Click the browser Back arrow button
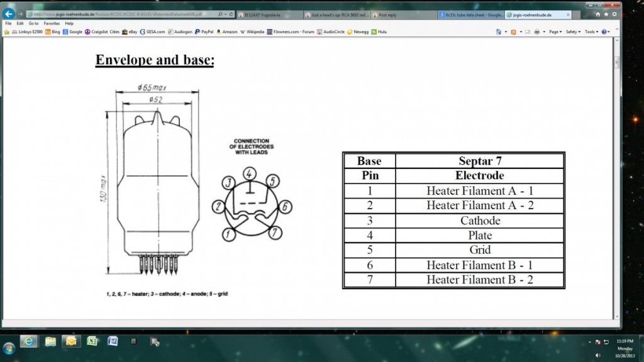644x362 pixels. click(x=9, y=14)
